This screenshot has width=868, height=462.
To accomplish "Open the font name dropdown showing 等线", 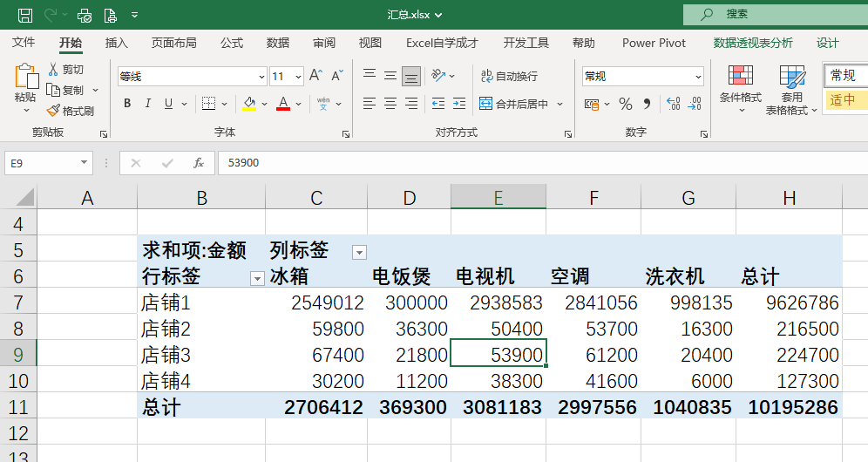I will coord(192,77).
